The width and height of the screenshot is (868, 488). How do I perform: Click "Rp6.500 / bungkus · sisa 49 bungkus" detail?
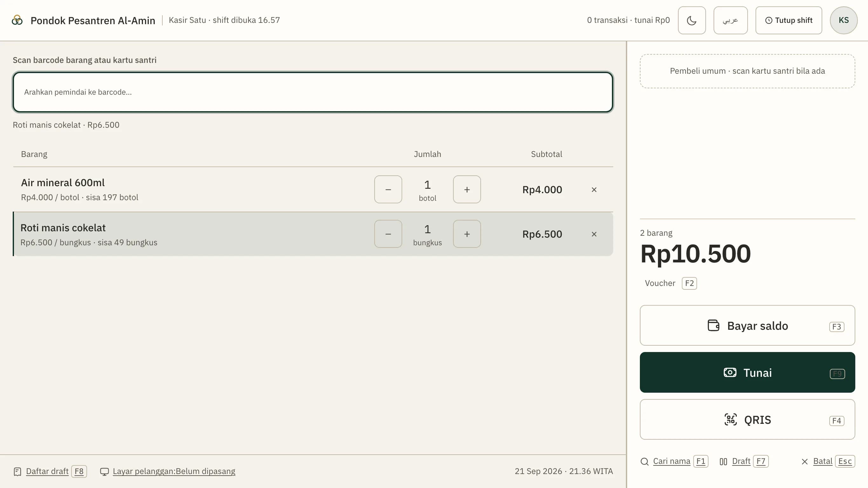click(x=89, y=243)
